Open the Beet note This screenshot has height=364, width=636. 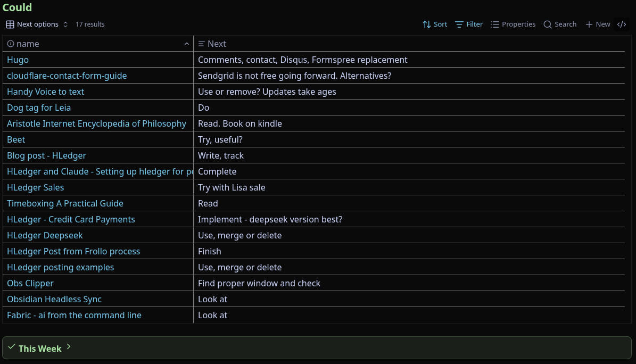[x=16, y=139]
